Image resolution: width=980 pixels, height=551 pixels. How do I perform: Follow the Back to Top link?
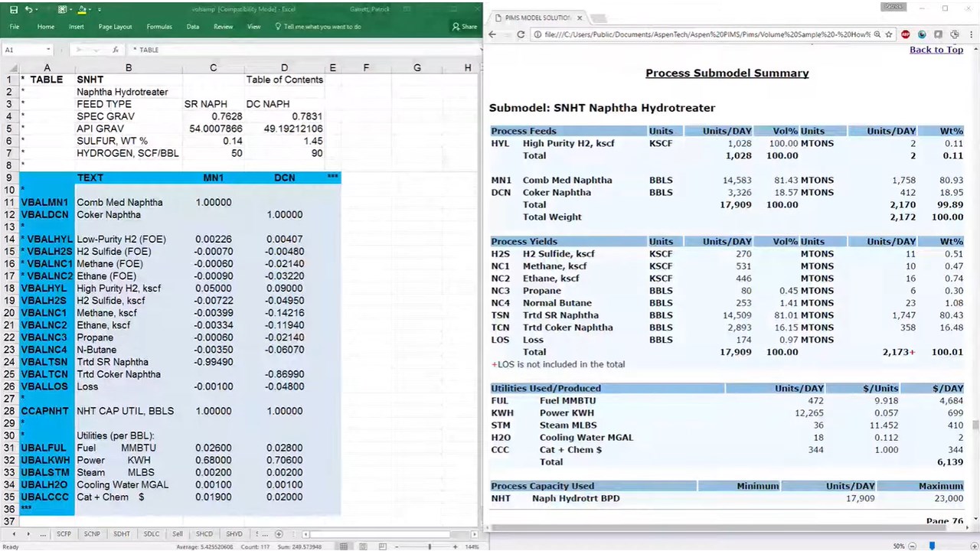pos(936,50)
